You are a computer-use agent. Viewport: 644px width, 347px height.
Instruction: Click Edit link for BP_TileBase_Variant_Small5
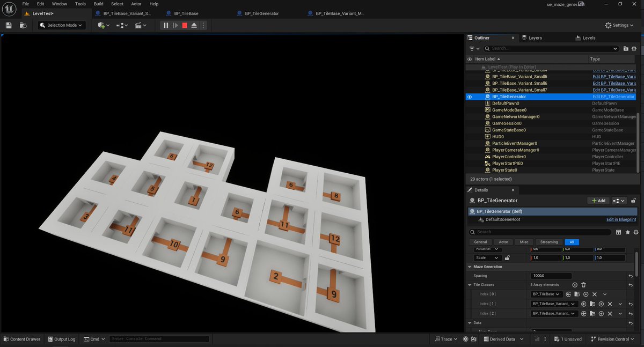[614, 77]
